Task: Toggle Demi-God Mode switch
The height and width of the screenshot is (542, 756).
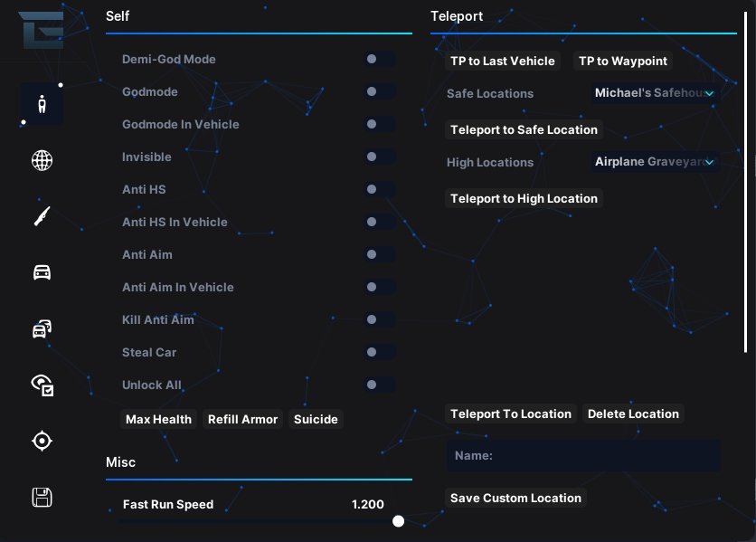Action: pos(380,59)
